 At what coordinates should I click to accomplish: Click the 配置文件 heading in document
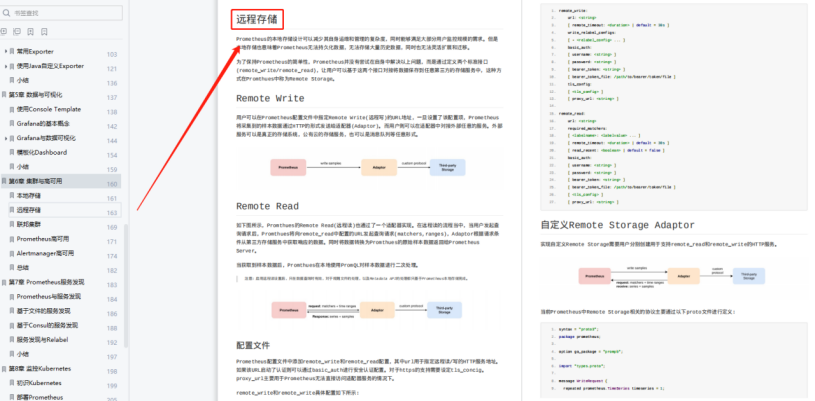pos(253,345)
